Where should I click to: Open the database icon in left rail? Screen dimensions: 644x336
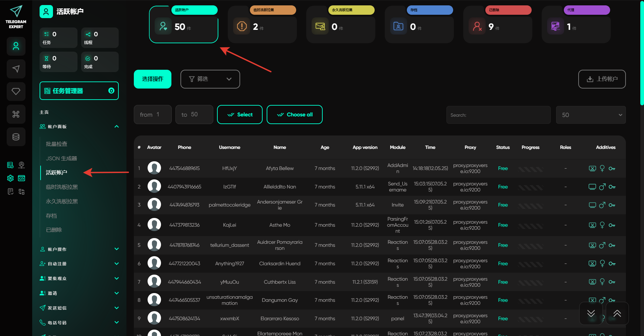point(16,137)
